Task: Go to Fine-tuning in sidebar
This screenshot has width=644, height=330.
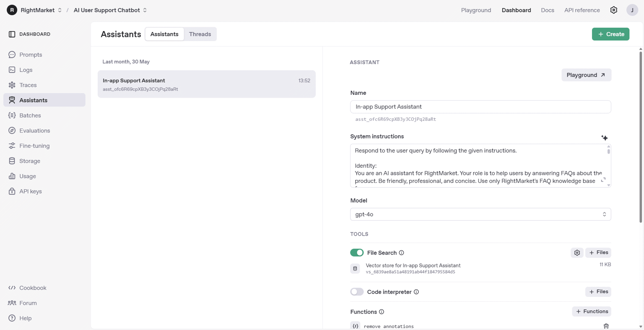Action: pos(34,146)
